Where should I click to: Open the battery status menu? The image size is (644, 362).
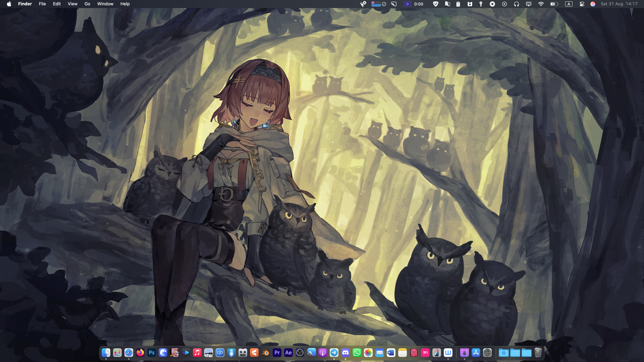554,4
